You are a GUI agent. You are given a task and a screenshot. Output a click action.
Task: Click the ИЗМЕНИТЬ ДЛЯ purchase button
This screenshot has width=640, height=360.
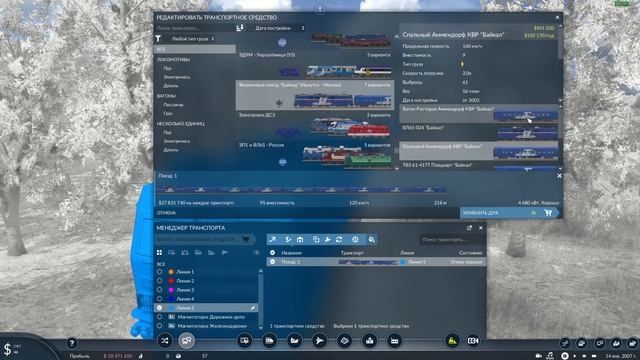click(509, 213)
